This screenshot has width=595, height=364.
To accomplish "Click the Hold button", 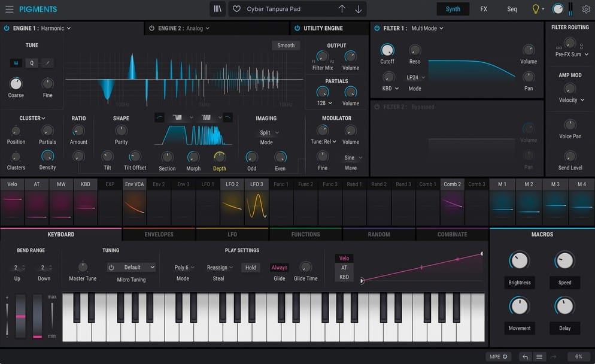I will (x=250, y=268).
